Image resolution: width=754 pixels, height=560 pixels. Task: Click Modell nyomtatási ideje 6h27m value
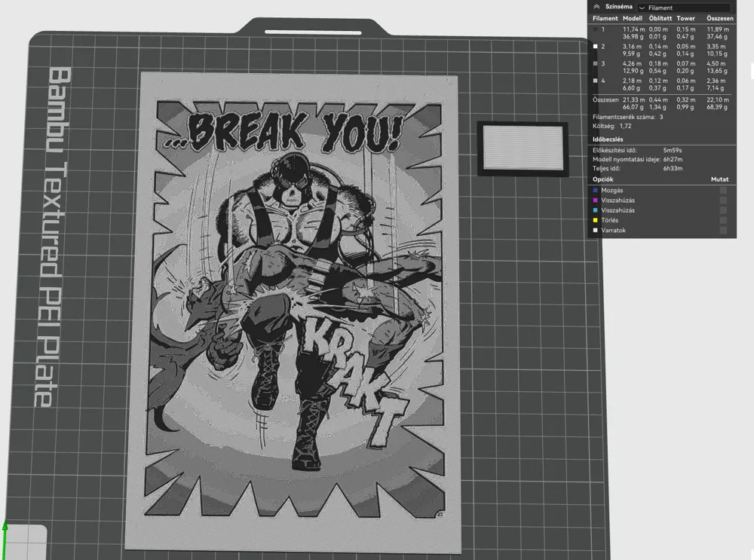click(673, 160)
